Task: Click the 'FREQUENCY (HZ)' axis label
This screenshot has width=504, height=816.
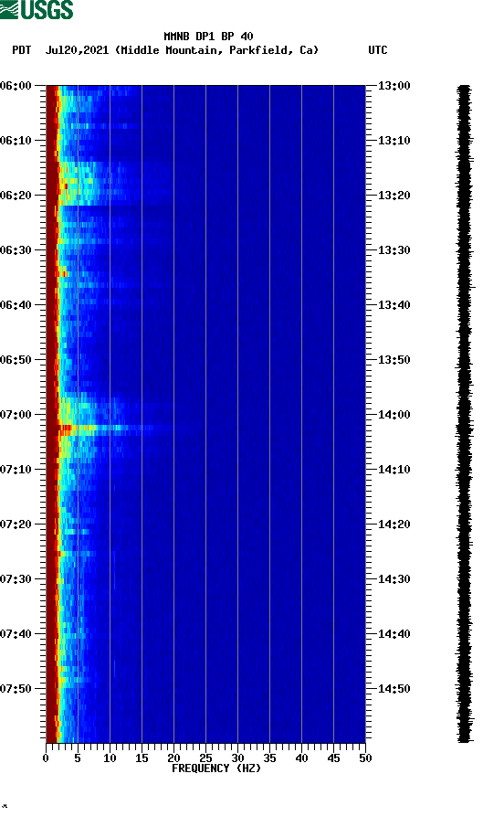Action: pos(216,768)
